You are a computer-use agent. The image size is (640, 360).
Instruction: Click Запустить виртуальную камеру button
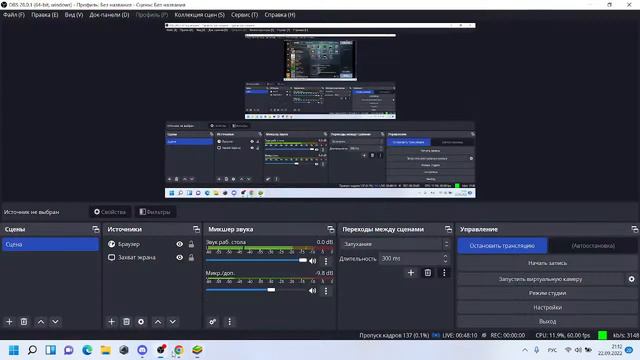coord(541,279)
